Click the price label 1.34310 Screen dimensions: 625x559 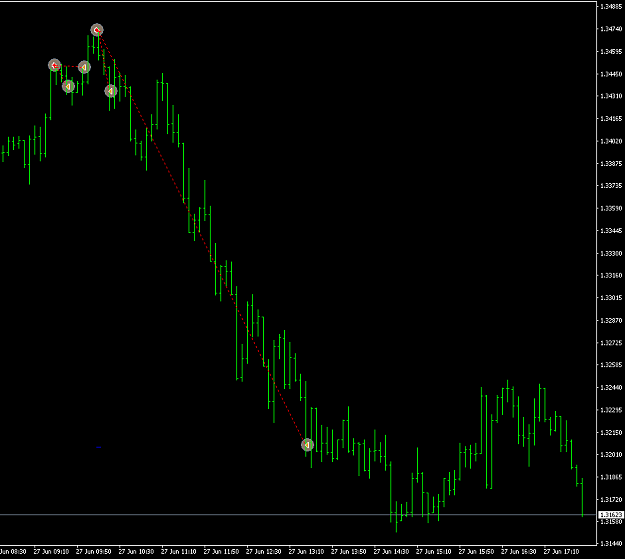[611, 96]
